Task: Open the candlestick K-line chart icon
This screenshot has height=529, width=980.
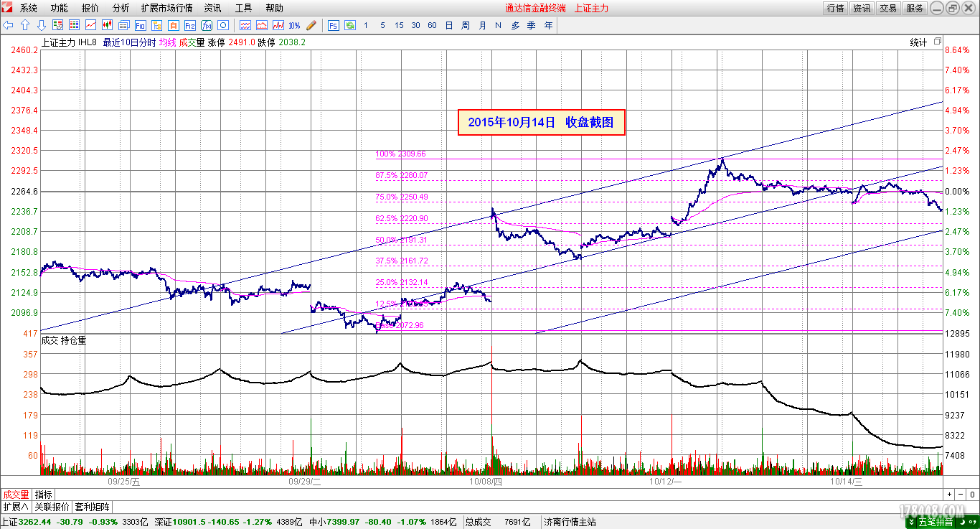Action: click(x=107, y=25)
